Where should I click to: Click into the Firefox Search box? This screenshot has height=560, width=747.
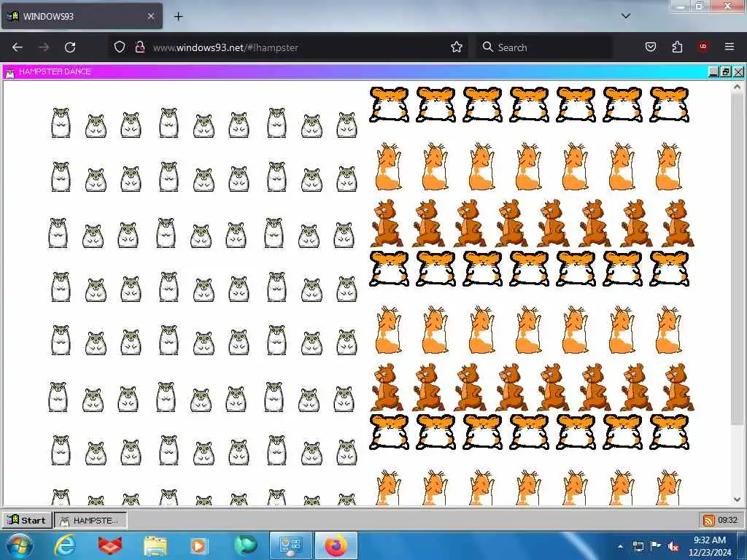pos(543,47)
